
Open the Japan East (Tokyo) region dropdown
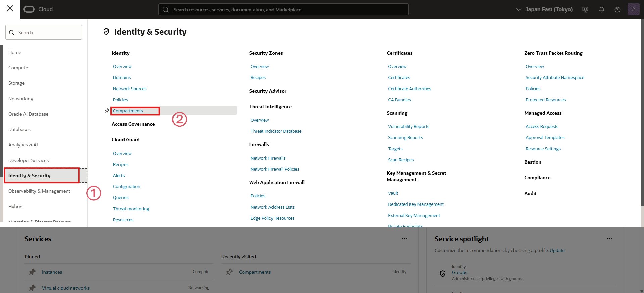click(544, 10)
